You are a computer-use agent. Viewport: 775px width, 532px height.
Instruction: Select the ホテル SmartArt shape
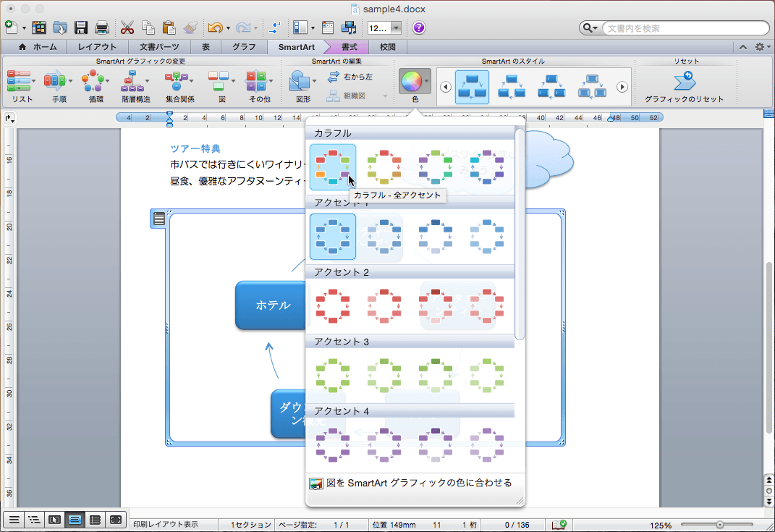point(271,305)
